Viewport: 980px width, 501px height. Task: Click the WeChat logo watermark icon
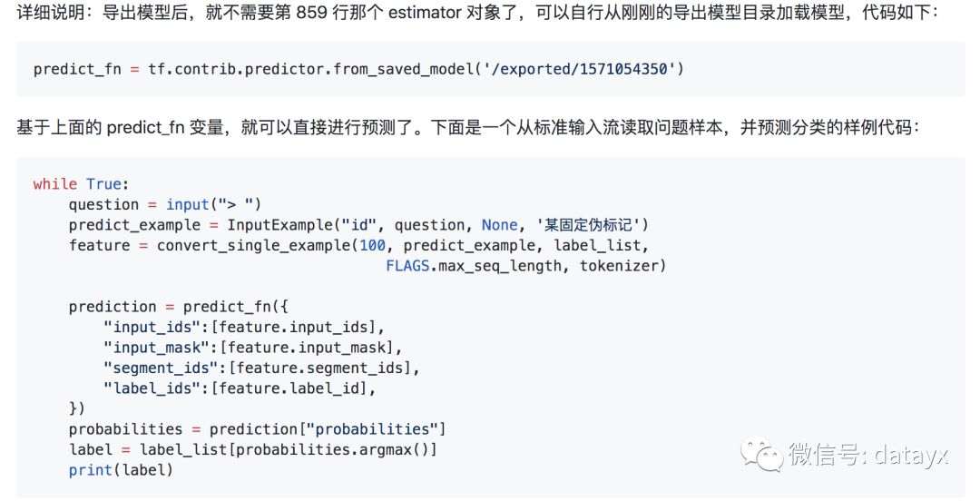[x=761, y=454]
